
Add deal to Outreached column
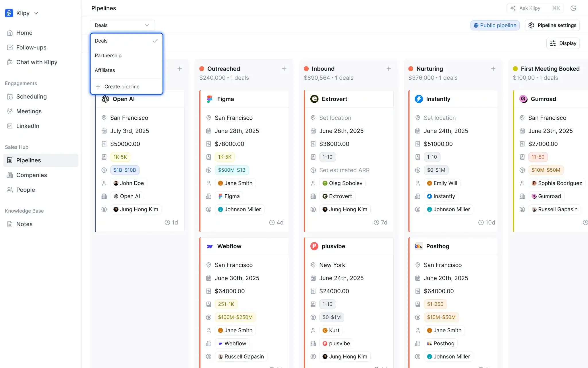pos(284,69)
